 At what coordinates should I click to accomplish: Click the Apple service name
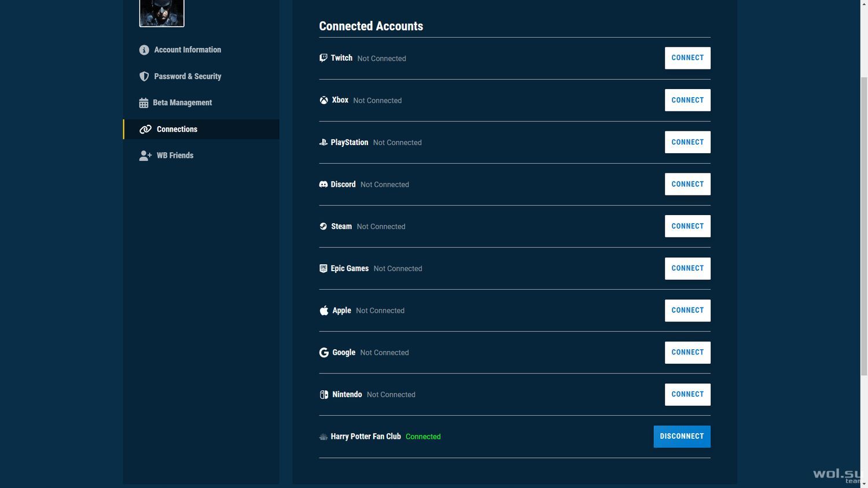(x=341, y=310)
